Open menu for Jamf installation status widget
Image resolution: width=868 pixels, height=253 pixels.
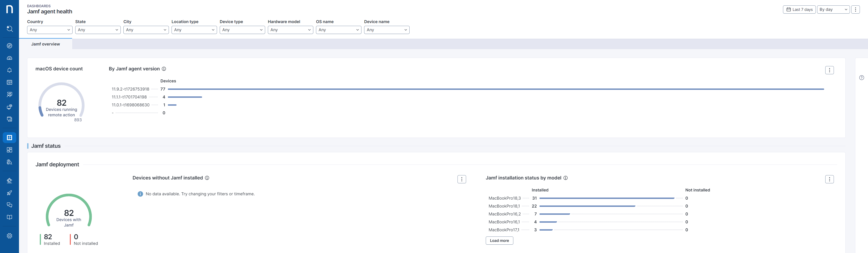click(x=829, y=179)
